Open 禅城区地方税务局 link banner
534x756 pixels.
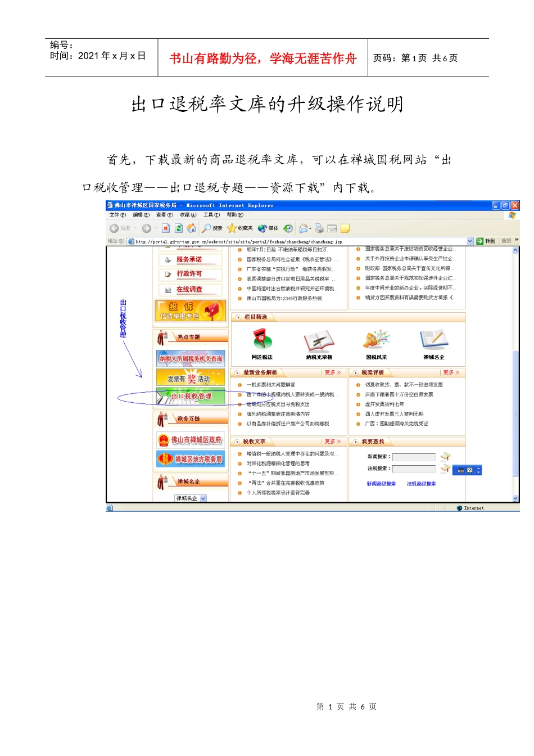click(191, 459)
